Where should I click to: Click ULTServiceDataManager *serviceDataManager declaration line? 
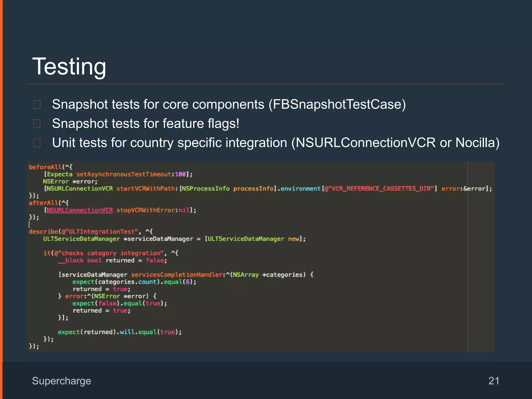(x=175, y=239)
